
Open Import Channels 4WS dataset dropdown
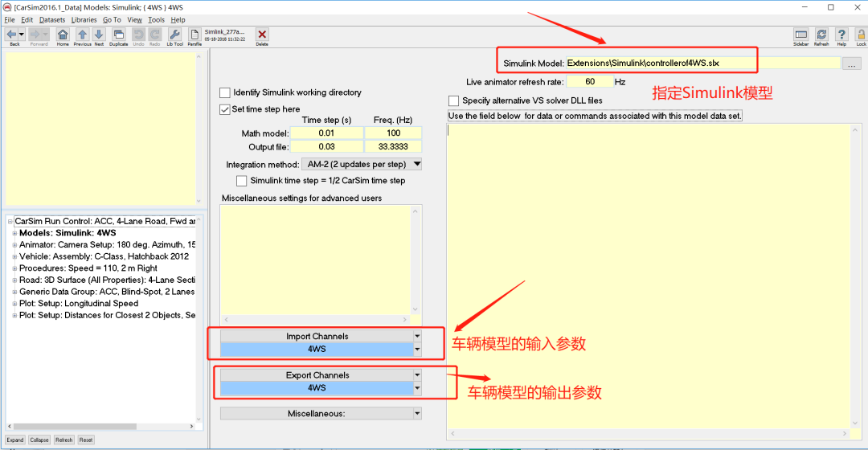pos(417,350)
